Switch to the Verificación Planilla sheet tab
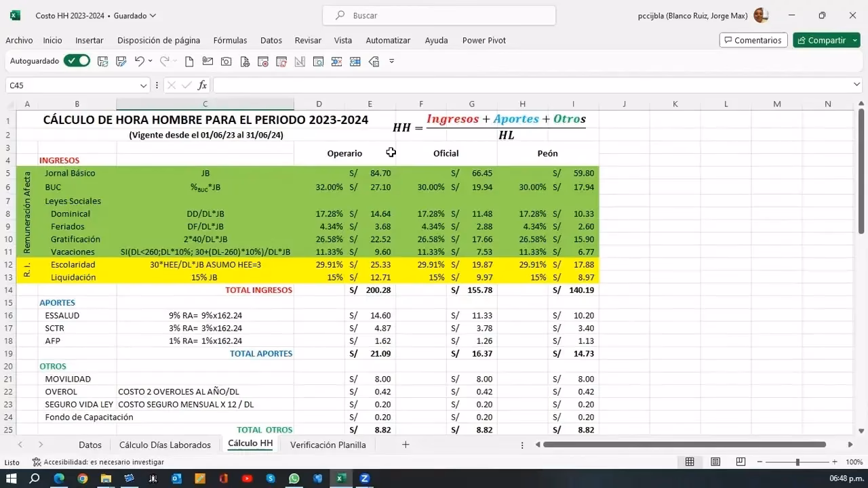This screenshot has width=868, height=488. pos(328,445)
